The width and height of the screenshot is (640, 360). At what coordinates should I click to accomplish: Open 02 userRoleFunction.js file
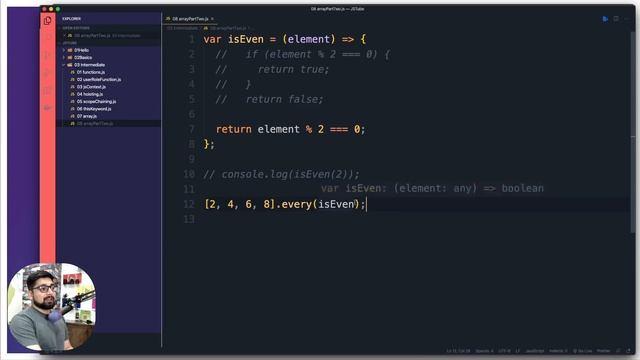tap(99, 80)
